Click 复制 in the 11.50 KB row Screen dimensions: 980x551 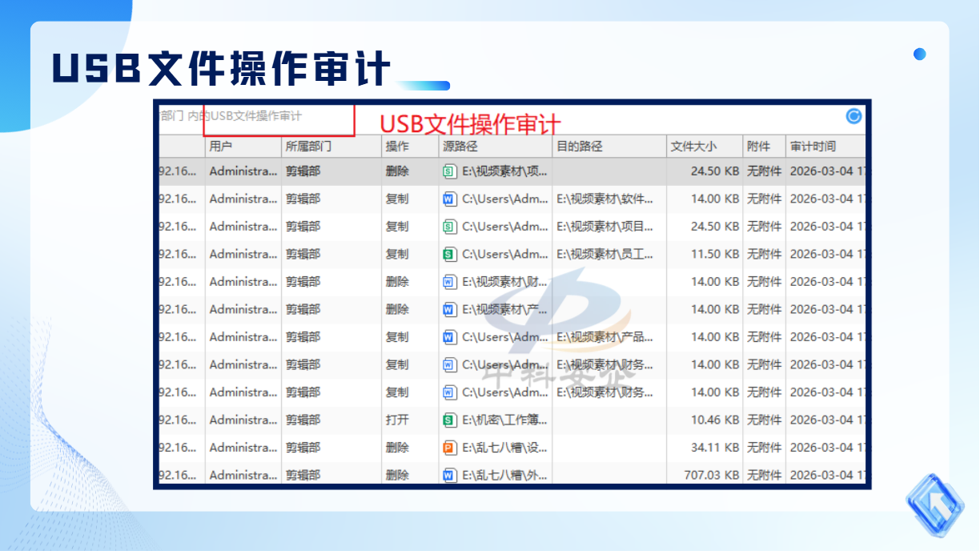397,254
